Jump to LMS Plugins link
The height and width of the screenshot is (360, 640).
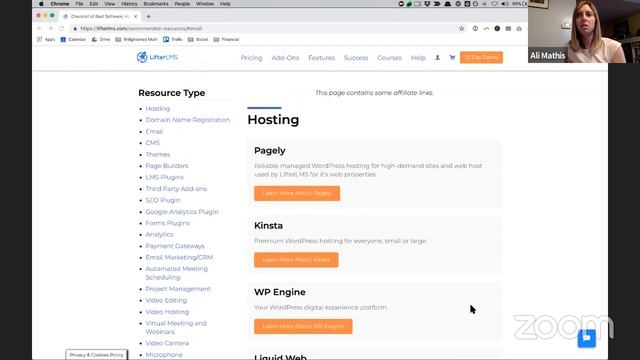click(x=164, y=177)
